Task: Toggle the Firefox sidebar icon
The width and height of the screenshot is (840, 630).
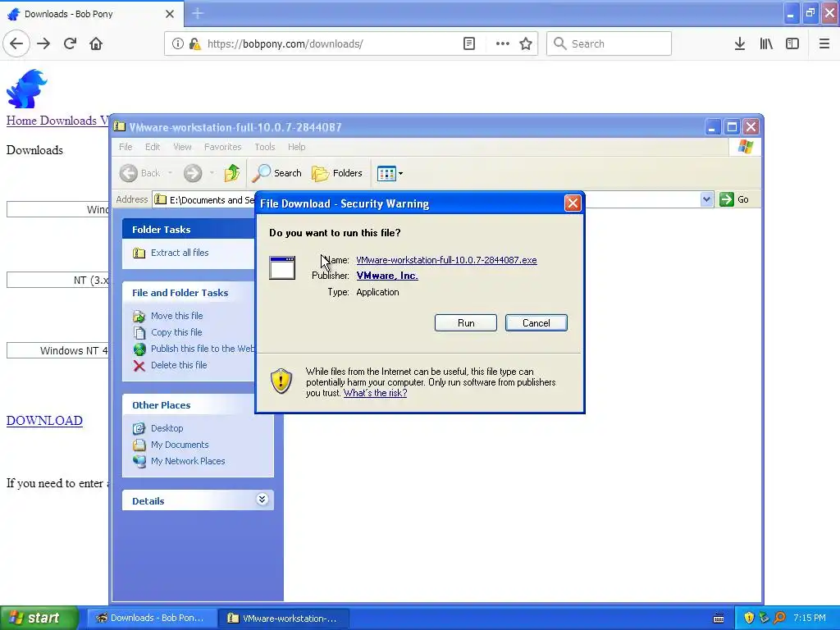Action: point(792,43)
